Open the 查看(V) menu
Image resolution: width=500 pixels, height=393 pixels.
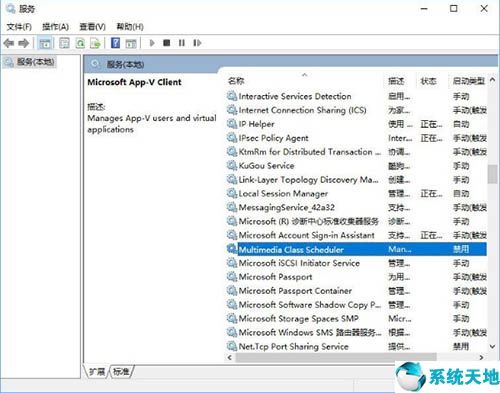pyautogui.click(x=92, y=27)
